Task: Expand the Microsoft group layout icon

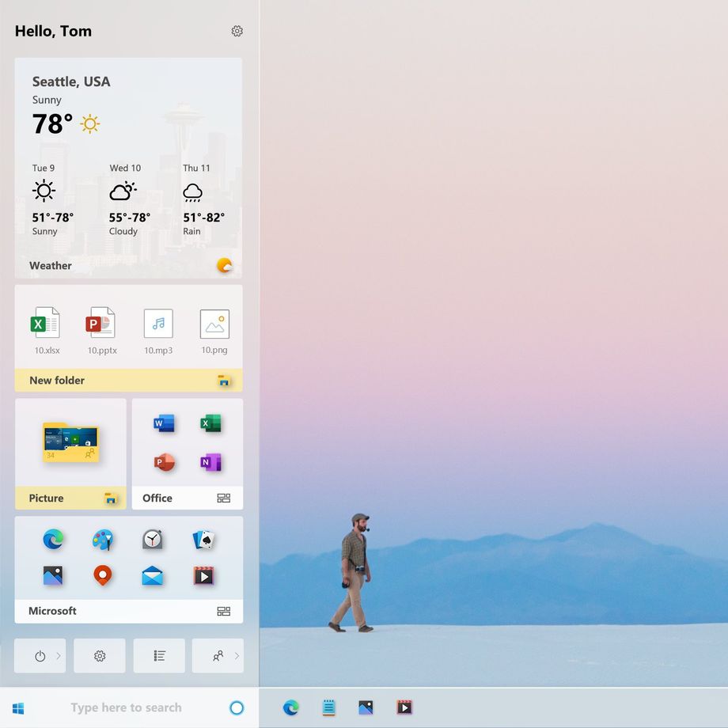Action: pyautogui.click(x=224, y=611)
